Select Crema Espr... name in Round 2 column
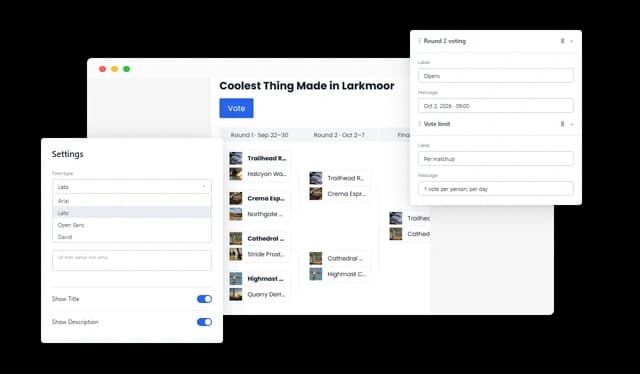Screen dimensions: 640x374 tap(346, 194)
